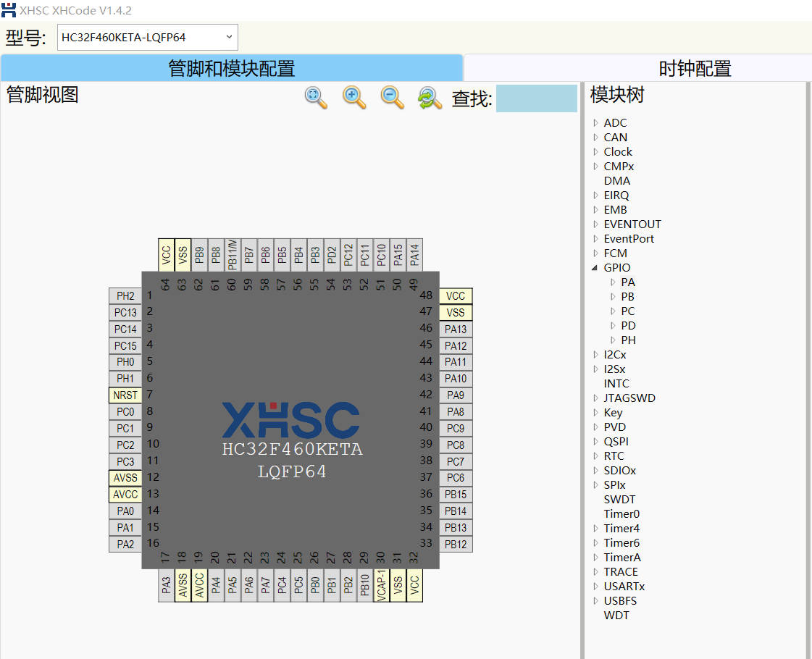Click the zoom-to-fit magnifier icon
Viewport: 812px width, 659px height.
(x=315, y=98)
